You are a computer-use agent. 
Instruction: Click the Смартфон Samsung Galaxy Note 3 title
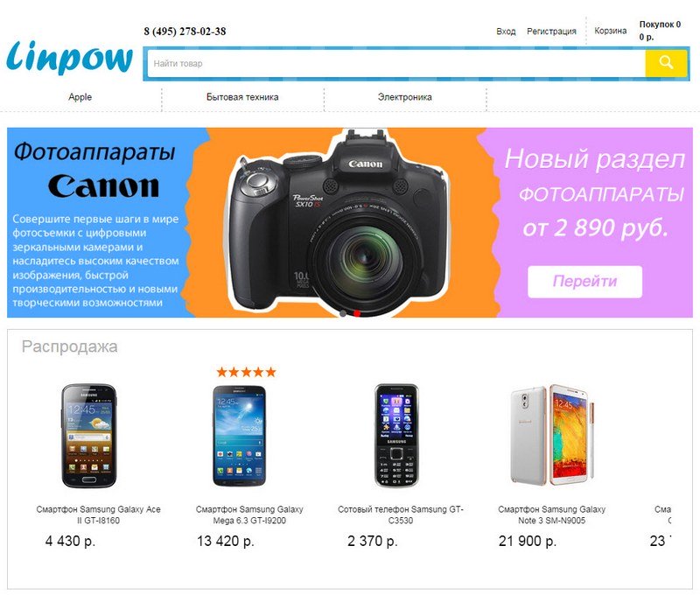point(552,514)
